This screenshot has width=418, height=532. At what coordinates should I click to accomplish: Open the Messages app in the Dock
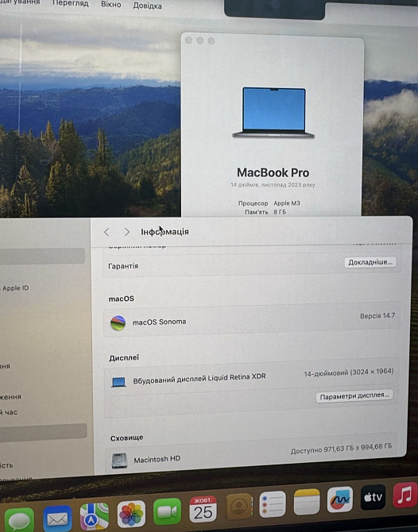(19, 521)
